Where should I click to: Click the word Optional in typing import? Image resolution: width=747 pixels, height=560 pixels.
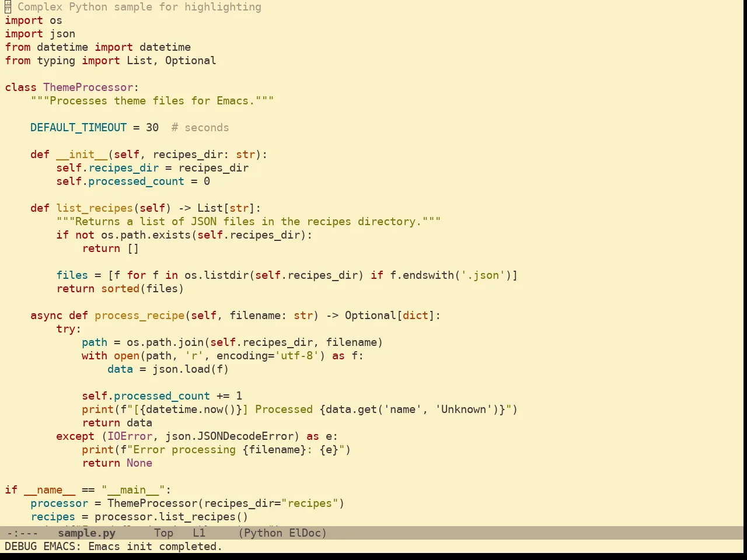190,61
